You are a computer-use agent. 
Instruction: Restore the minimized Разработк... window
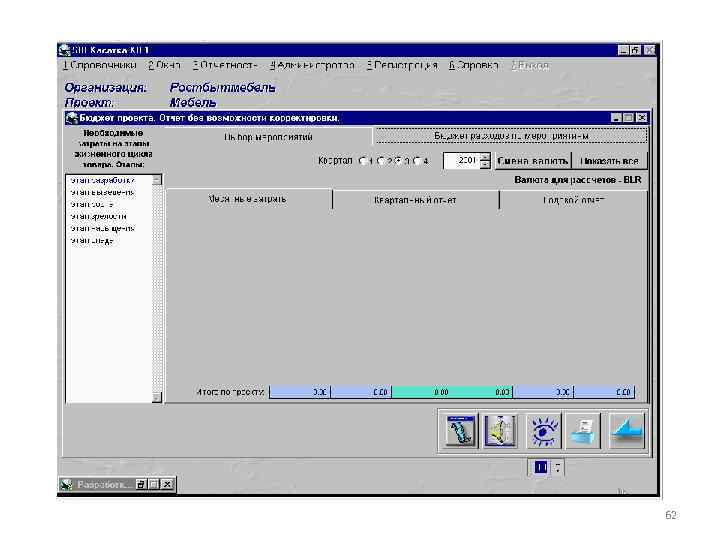click(x=141, y=484)
